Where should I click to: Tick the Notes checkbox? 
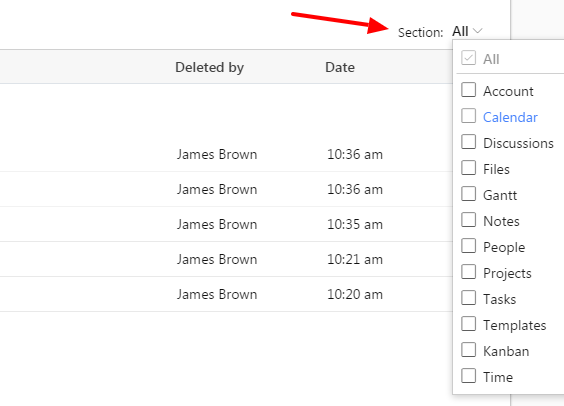(x=468, y=220)
